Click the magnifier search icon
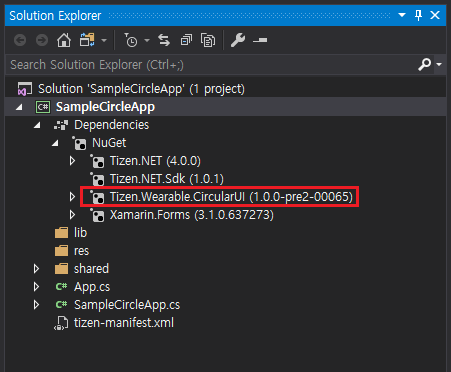This screenshot has width=451, height=372. [424, 64]
